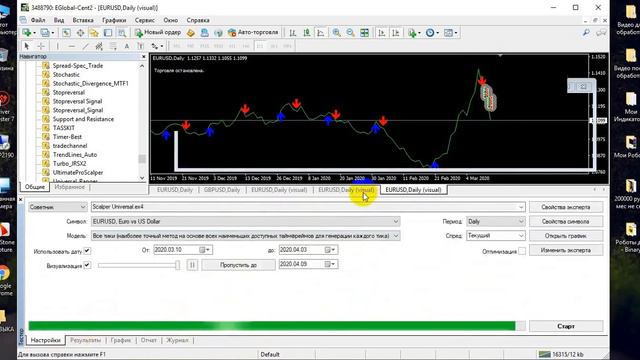Switch to the 'GBPUSD,Daily' chart tab
640x360 pixels.
(222, 190)
